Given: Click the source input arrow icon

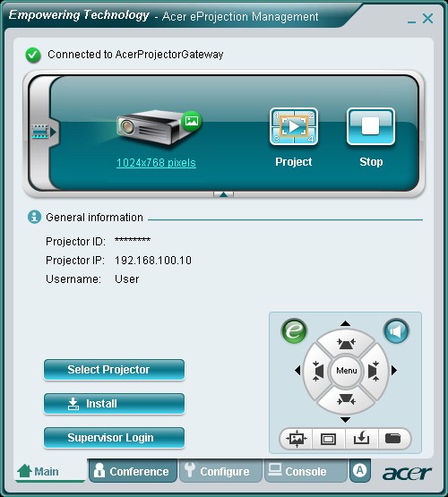Looking at the screenshot, I should click(361, 439).
